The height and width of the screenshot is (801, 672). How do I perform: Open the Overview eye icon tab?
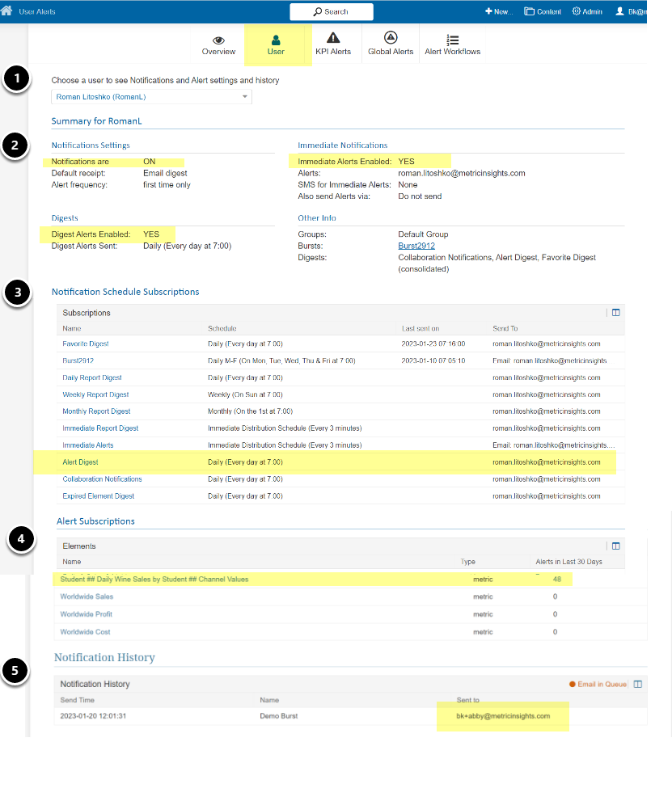[218, 40]
